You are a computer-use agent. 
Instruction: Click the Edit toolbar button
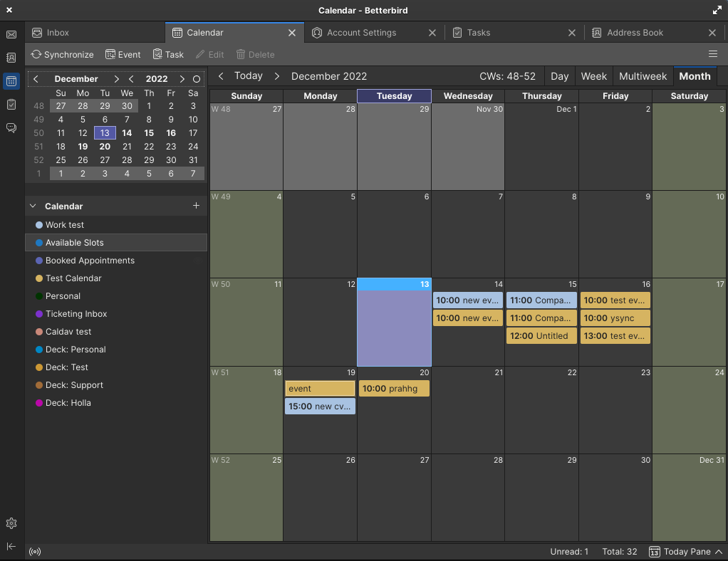[x=210, y=55]
